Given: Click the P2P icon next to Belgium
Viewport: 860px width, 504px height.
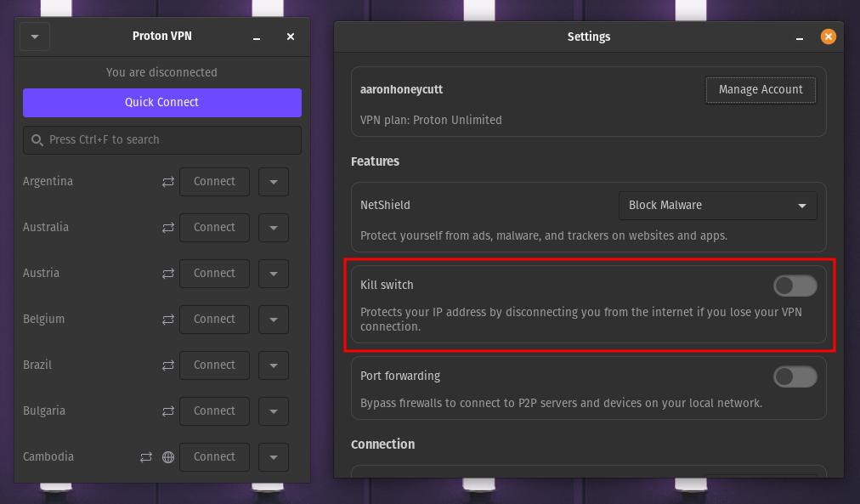Looking at the screenshot, I should coord(167,319).
